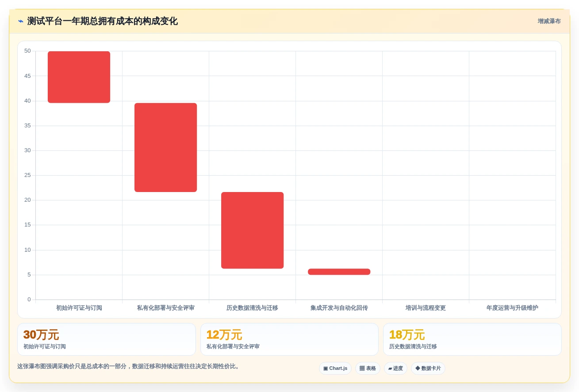579x392 pixels.
Task: Click the Chart.js tag chip
Action: (335, 368)
